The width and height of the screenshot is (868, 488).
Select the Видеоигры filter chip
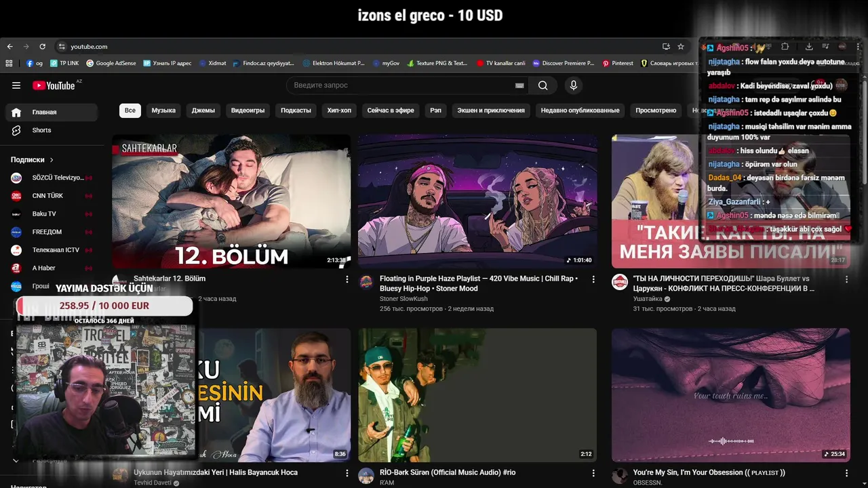point(248,110)
